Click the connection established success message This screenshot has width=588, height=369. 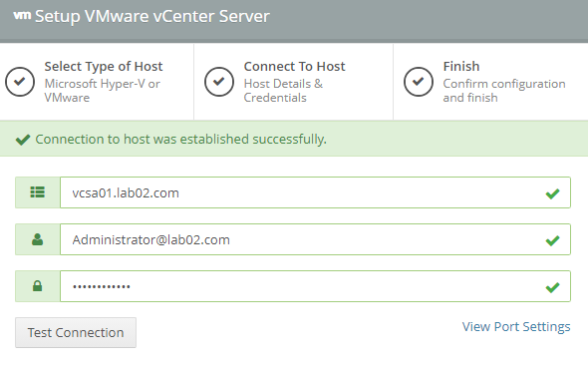click(180, 140)
